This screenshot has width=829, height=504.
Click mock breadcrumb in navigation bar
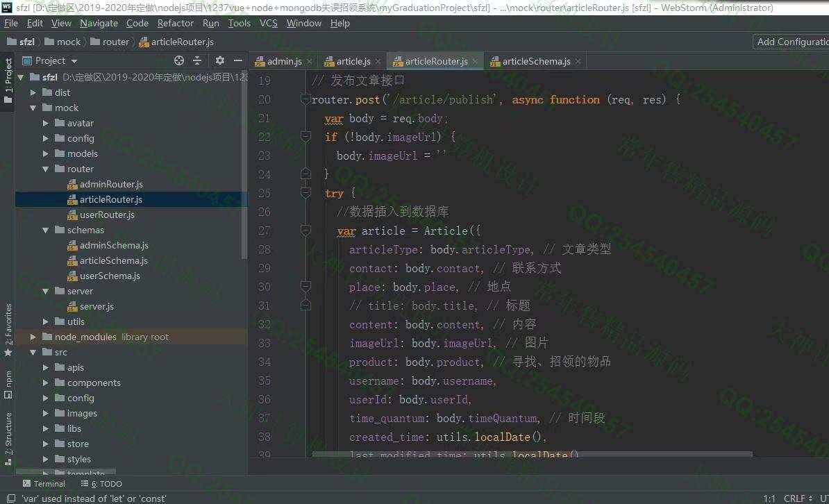[x=63, y=42]
